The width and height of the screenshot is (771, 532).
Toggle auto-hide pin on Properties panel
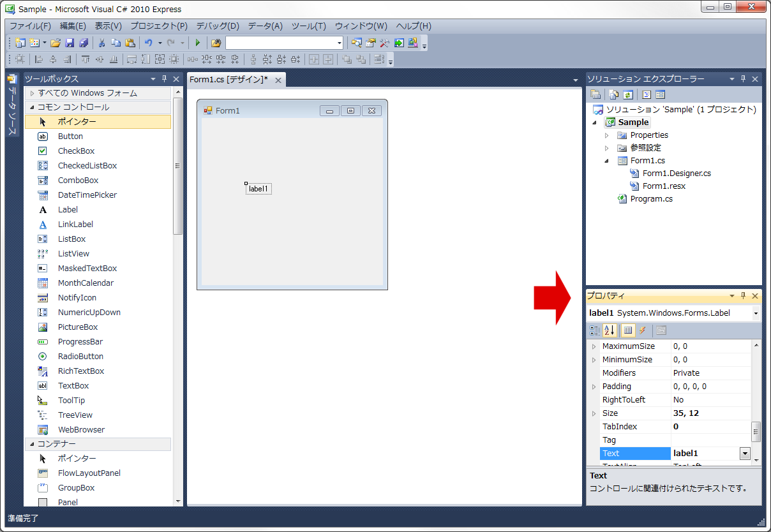[743, 296]
